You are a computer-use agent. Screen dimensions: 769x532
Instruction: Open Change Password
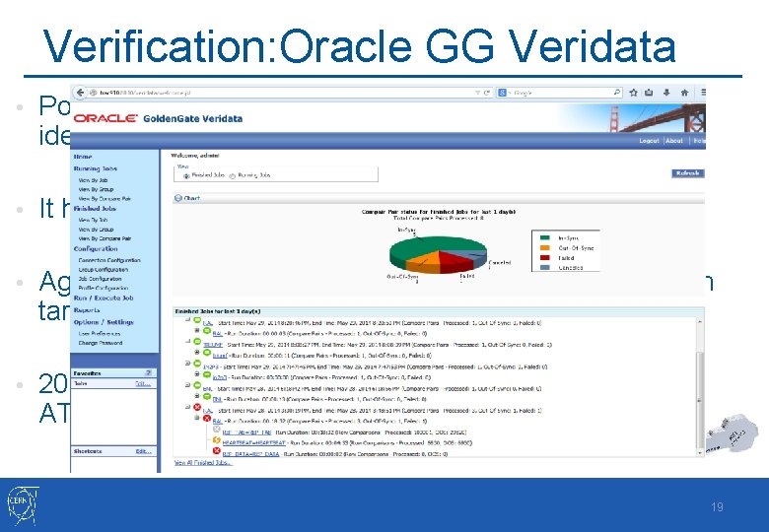(101, 343)
